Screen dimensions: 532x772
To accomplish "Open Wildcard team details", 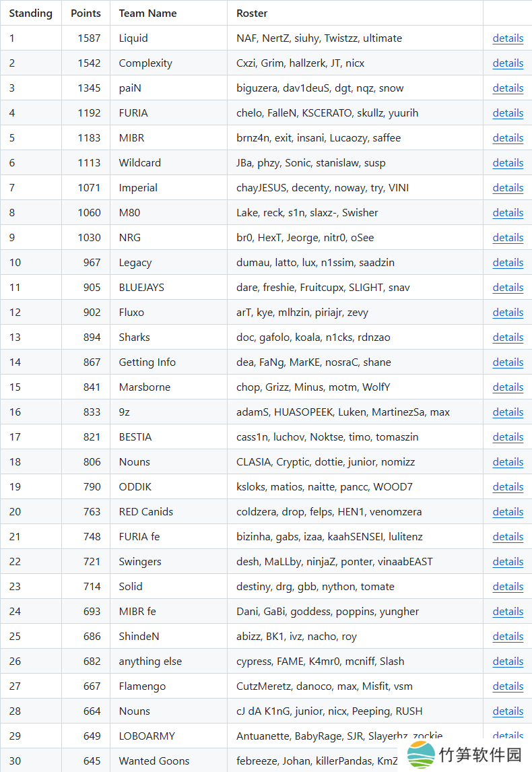I will point(508,163).
